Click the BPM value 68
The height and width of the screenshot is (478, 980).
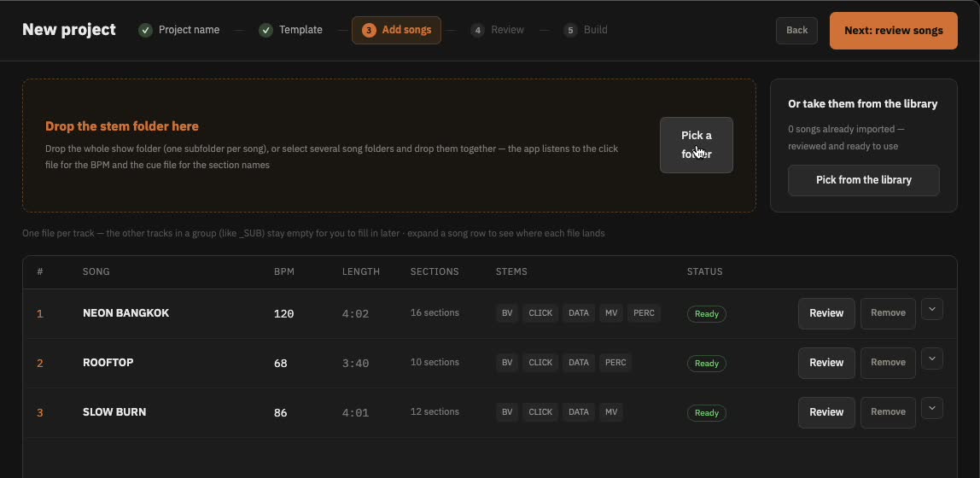pos(281,363)
